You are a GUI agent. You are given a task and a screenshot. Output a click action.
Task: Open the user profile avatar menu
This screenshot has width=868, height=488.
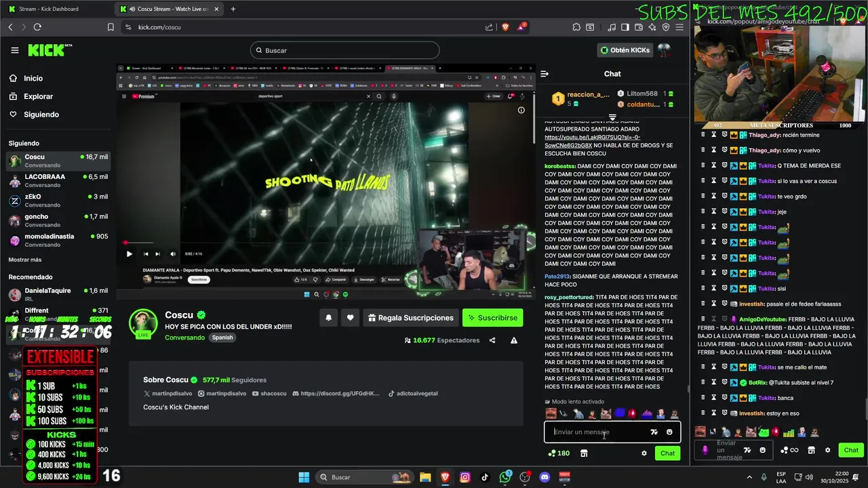[664, 50]
